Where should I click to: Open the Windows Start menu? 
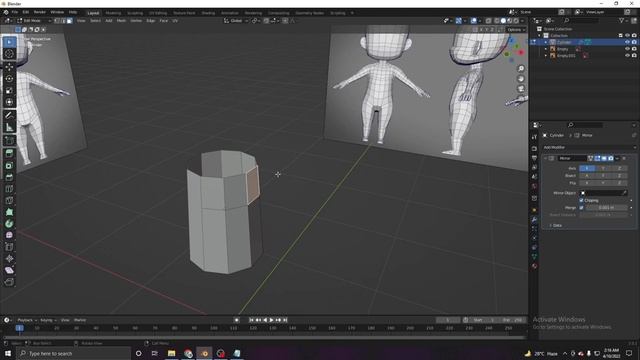tap(8, 353)
